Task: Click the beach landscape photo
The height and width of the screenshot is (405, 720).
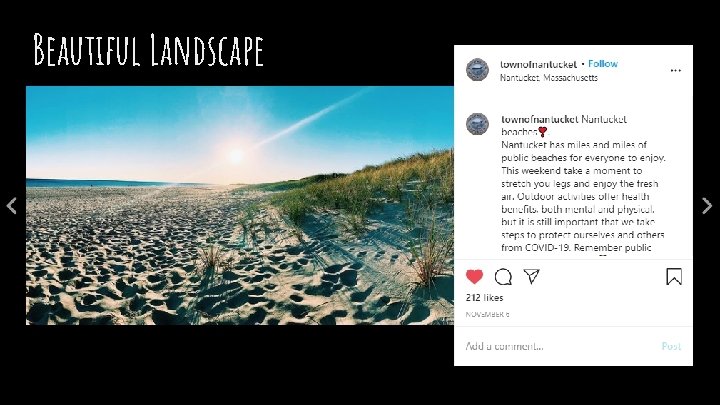Action: tap(240, 206)
